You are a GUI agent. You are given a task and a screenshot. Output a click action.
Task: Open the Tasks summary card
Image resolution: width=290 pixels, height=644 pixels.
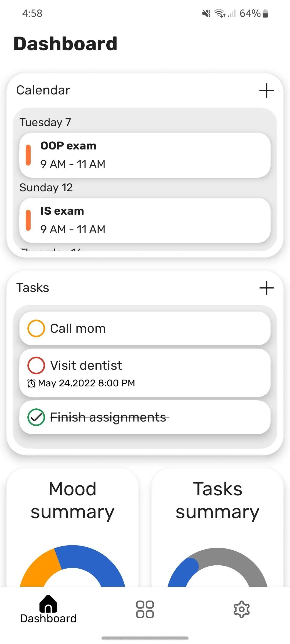[x=218, y=500]
